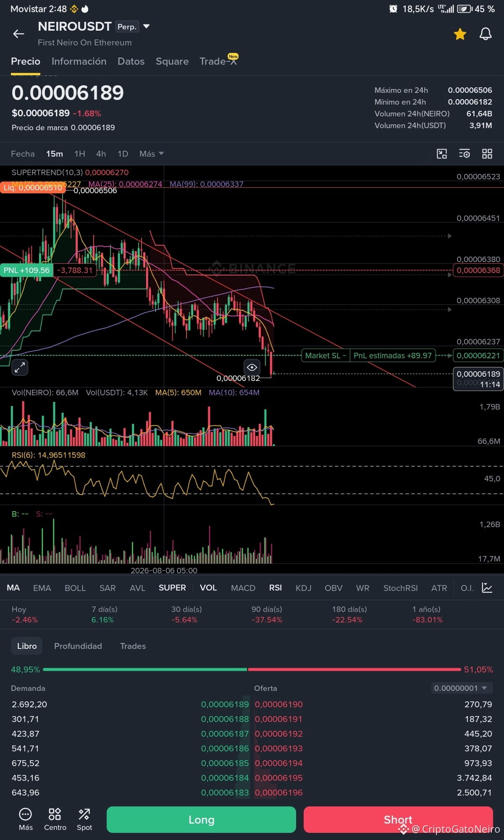Select the Market SL order line label
The image size is (504, 840).
(x=325, y=356)
